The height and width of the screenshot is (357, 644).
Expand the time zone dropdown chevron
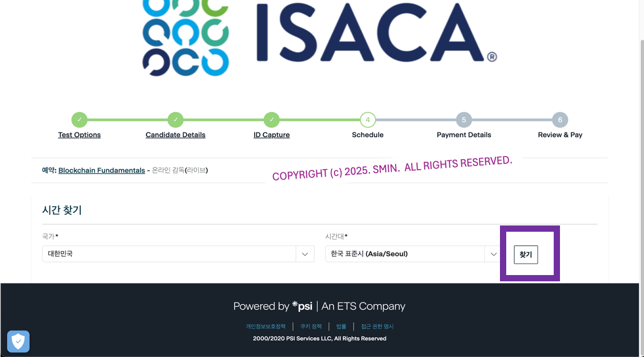coord(493,254)
